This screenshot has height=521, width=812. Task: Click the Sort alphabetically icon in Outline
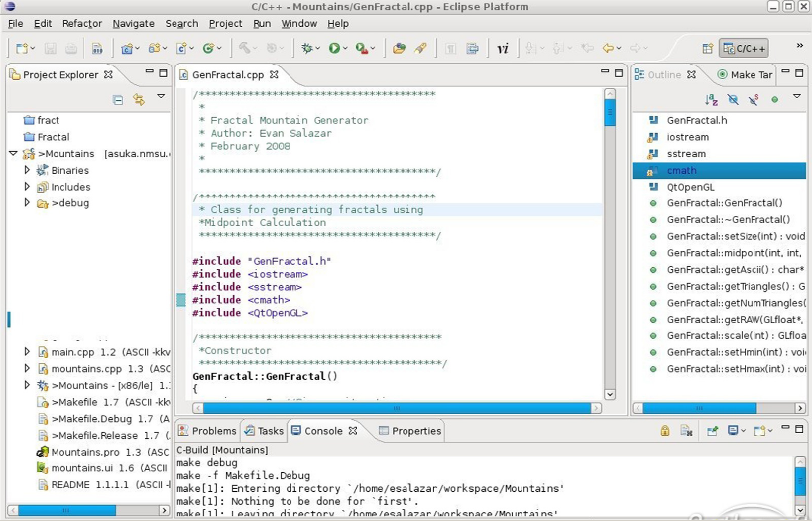click(711, 99)
